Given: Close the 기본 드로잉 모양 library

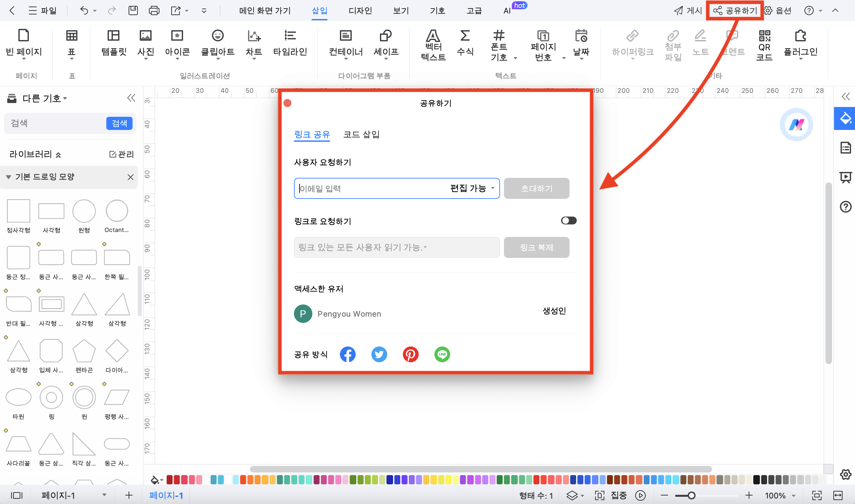Looking at the screenshot, I should click(x=130, y=177).
